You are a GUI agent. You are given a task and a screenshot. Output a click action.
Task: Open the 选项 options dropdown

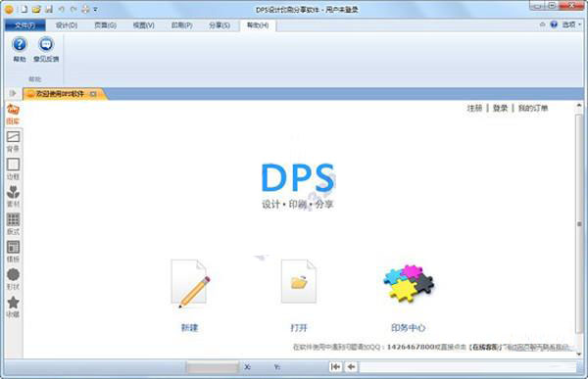pyautogui.click(x=571, y=24)
